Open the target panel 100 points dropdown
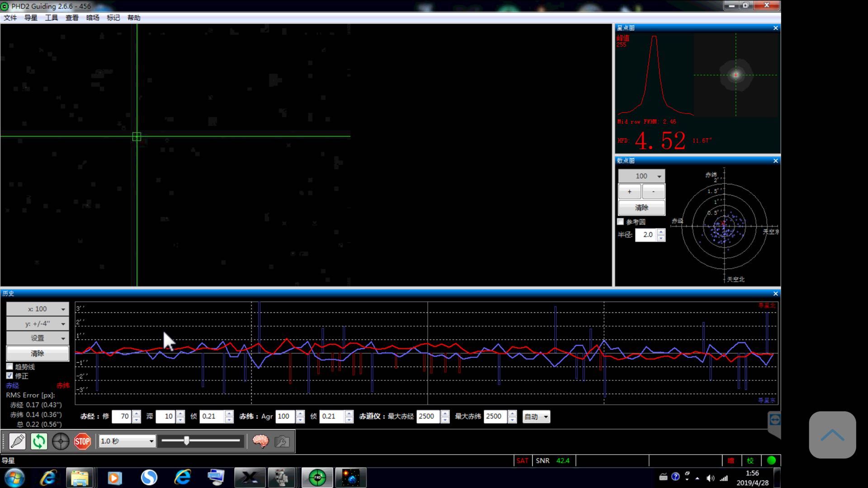This screenshot has width=868, height=488. pyautogui.click(x=642, y=176)
